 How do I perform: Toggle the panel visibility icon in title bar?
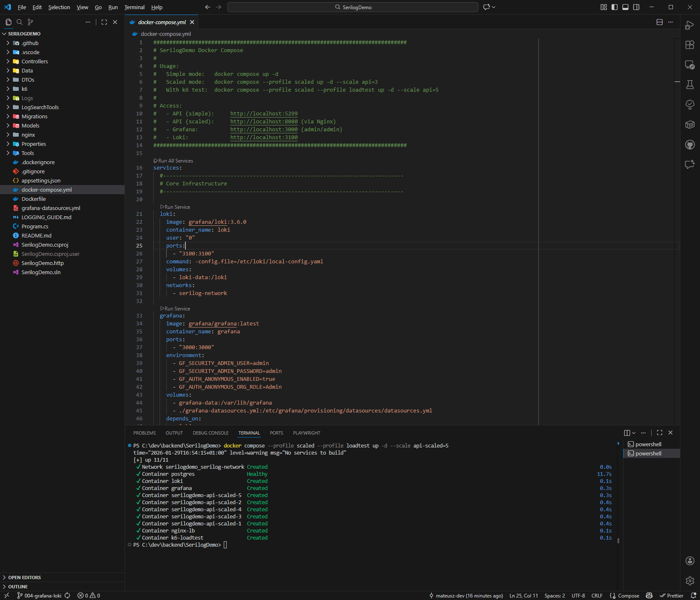pos(625,7)
